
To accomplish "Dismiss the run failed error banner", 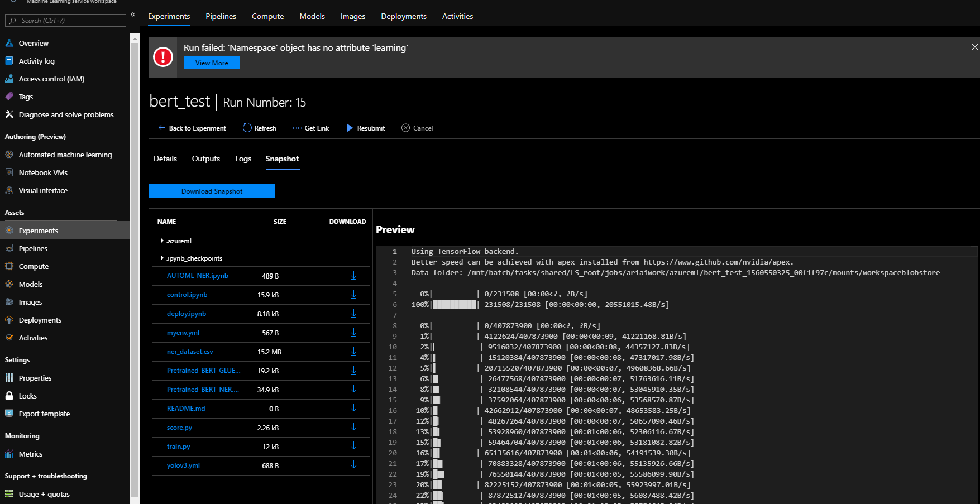I will (x=974, y=47).
